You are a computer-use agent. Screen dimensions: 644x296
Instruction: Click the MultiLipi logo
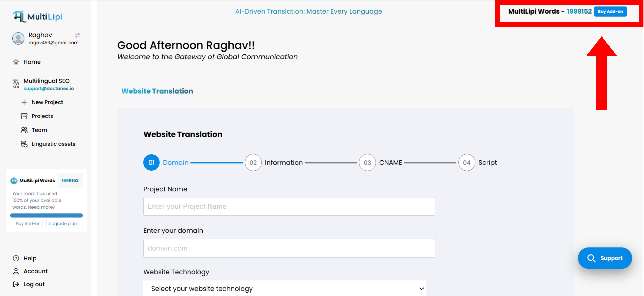[x=38, y=16]
